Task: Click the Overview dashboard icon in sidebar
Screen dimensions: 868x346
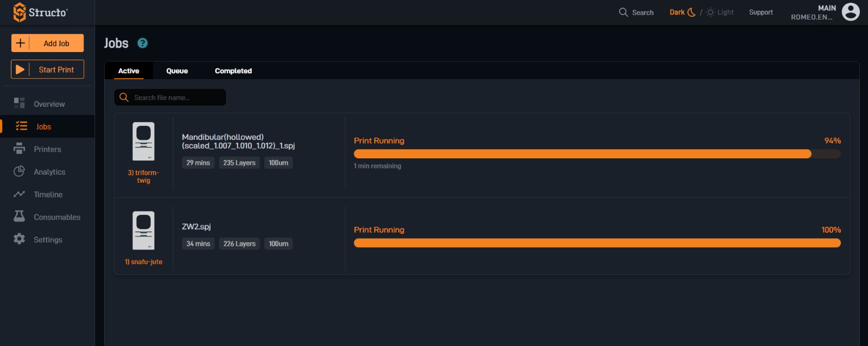Action: (x=20, y=103)
